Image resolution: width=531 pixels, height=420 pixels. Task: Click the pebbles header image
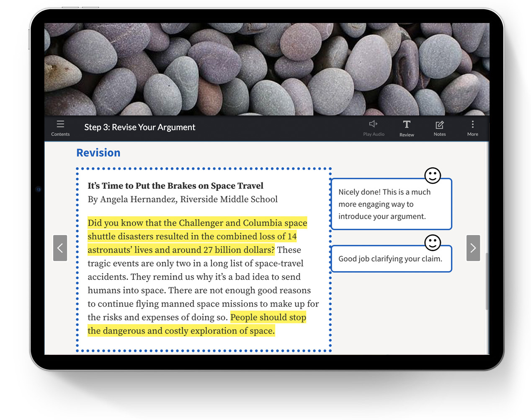click(x=267, y=69)
